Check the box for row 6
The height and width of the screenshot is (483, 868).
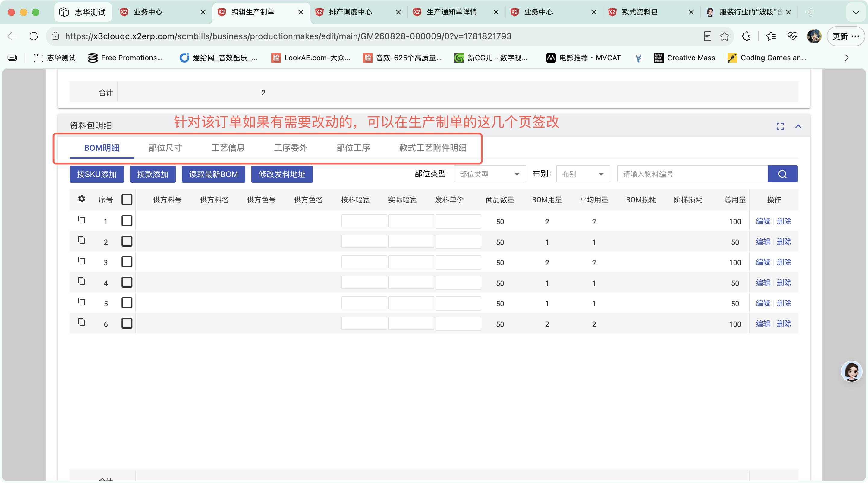click(x=127, y=324)
